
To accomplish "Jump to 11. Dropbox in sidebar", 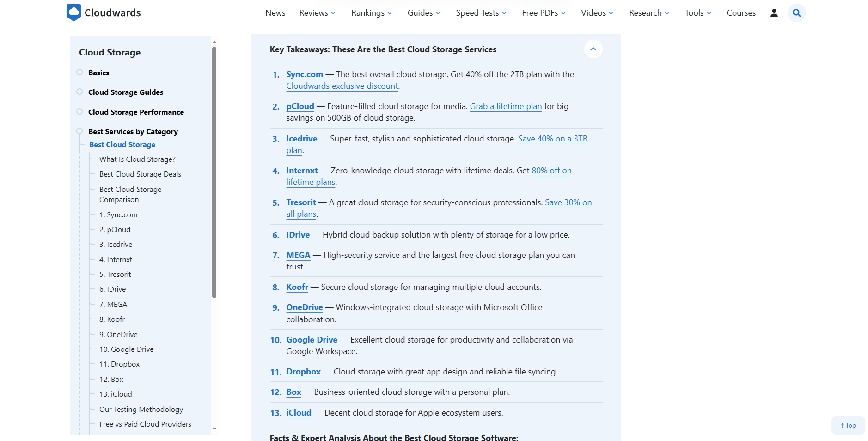I will [x=119, y=364].
